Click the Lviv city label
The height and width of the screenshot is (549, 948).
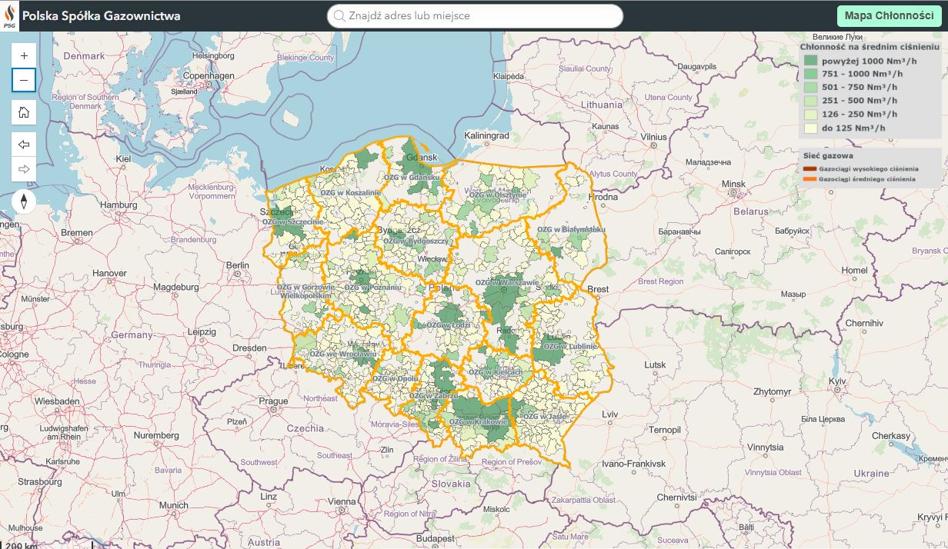[610, 414]
